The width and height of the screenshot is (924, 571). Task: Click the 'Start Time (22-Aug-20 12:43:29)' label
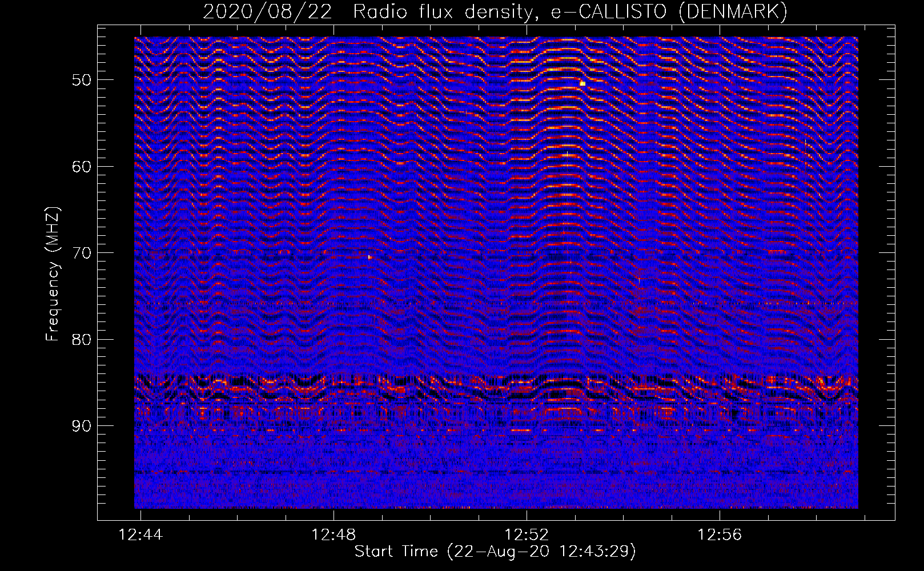pos(495,552)
